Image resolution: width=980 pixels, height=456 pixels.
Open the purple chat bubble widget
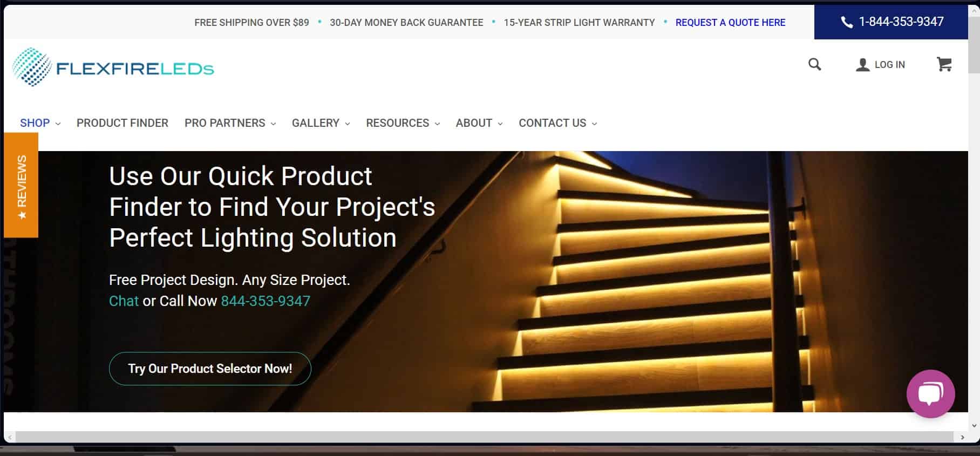point(930,393)
